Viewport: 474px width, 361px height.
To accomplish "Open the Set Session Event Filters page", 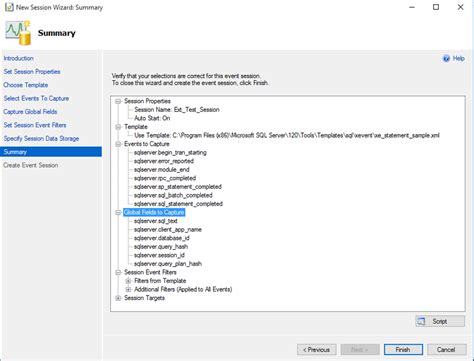I will pos(35,125).
